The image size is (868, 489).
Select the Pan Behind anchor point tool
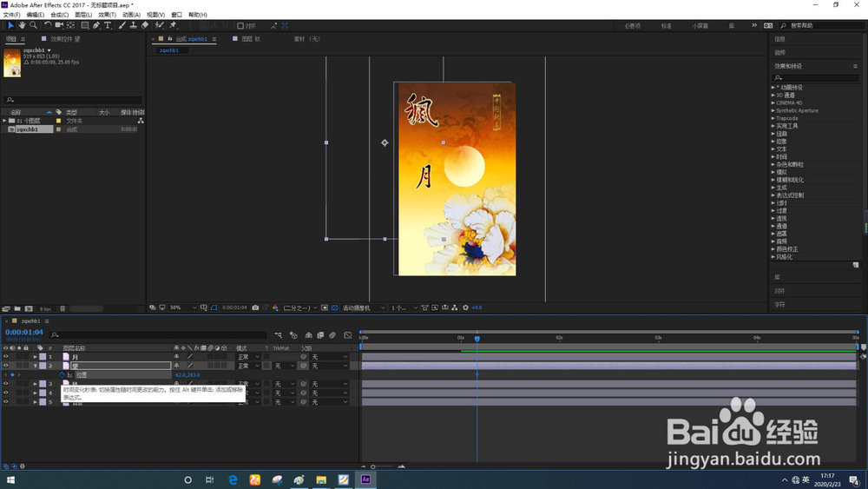[71, 25]
